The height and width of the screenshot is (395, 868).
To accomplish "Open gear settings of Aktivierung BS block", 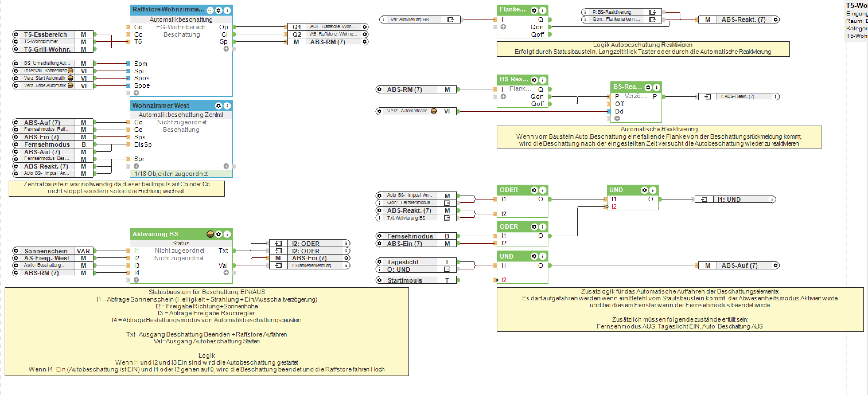I will (x=219, y=234).
